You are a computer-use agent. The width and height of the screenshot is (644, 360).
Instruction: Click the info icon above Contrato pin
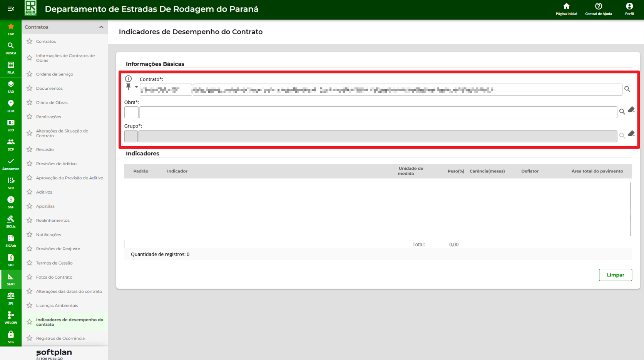tap(128, 79)
